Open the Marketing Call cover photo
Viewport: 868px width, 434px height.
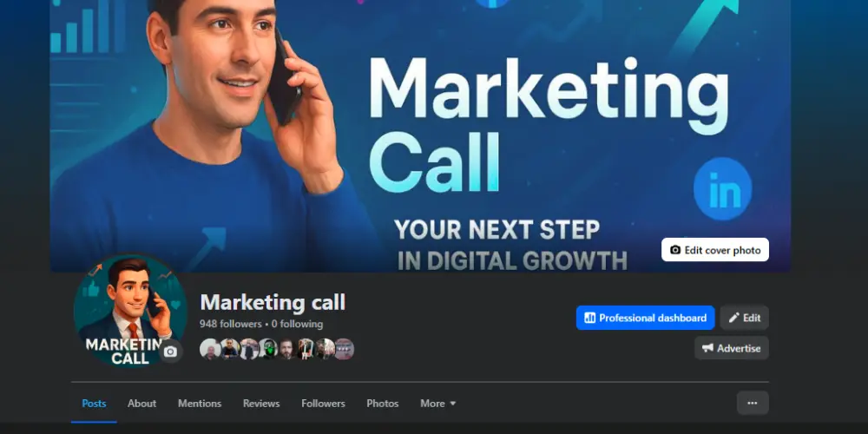click(420, 135)
